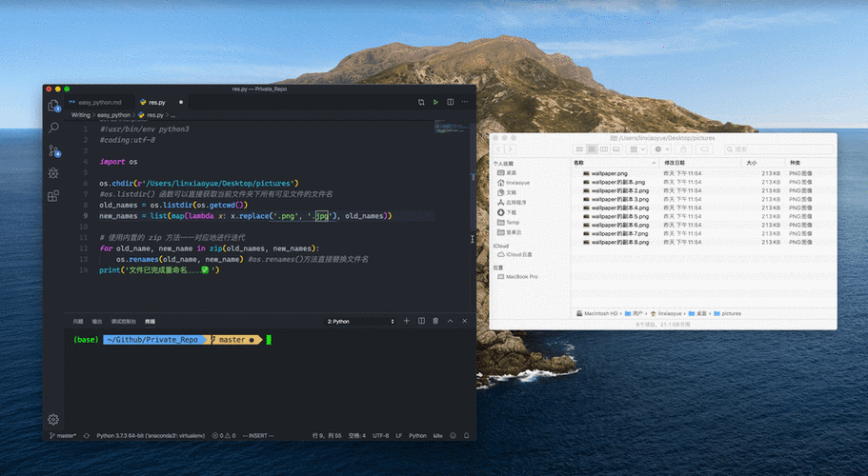Screen dimensions: 868x476
Task: Switch Finder to column view
Action: (604, 149)
